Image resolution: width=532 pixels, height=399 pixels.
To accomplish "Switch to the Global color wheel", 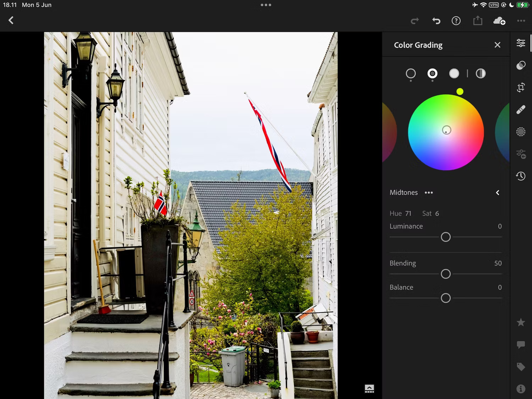I will [481, 74].
